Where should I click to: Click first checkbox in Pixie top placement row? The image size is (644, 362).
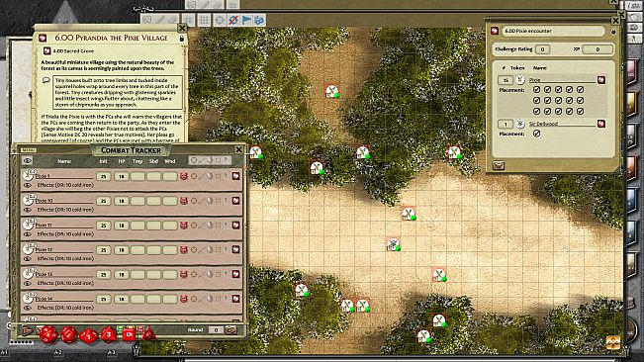[x=536, y=89]
